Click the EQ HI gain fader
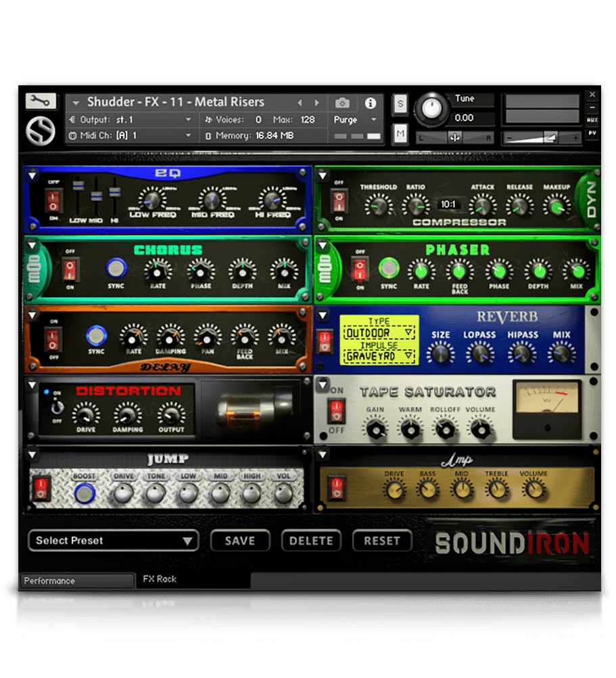This screenshot has width=616, height=678. pyautogui.click(x=114, y=191)
